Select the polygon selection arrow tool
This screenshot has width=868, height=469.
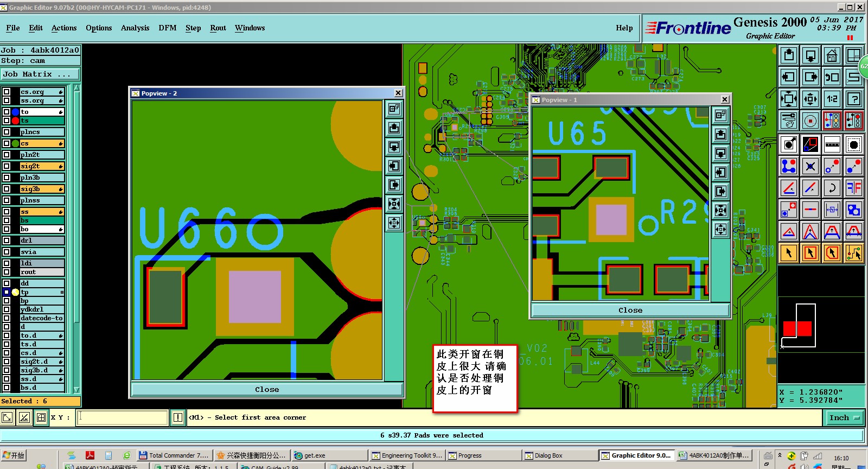pos(832,253)
